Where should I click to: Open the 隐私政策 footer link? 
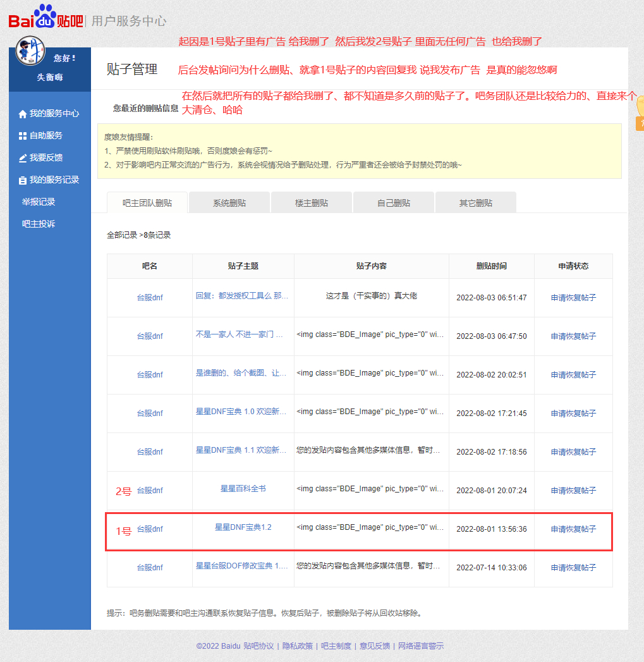(x=297, y=646)
